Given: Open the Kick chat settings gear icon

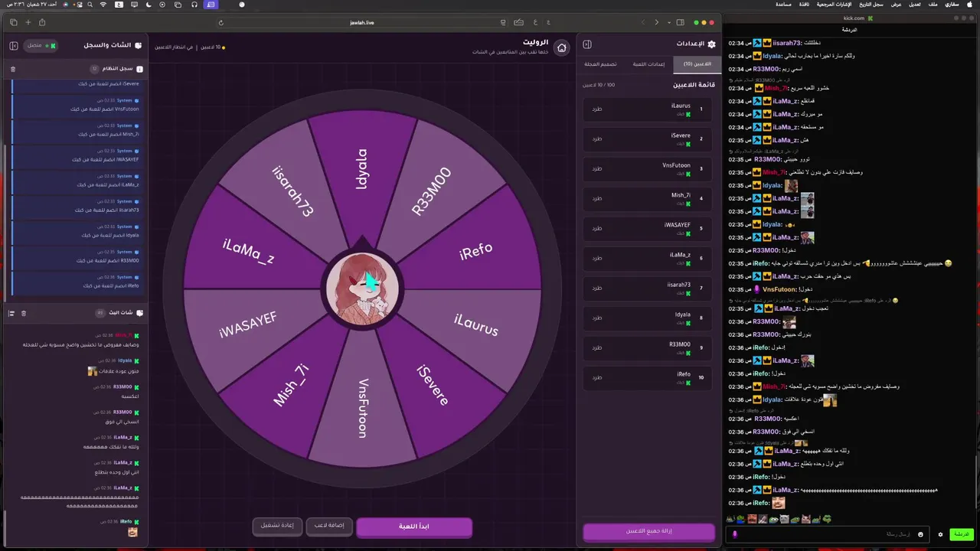Looking at the screenshot, I should pyautogui.click(x=940, y=534).
